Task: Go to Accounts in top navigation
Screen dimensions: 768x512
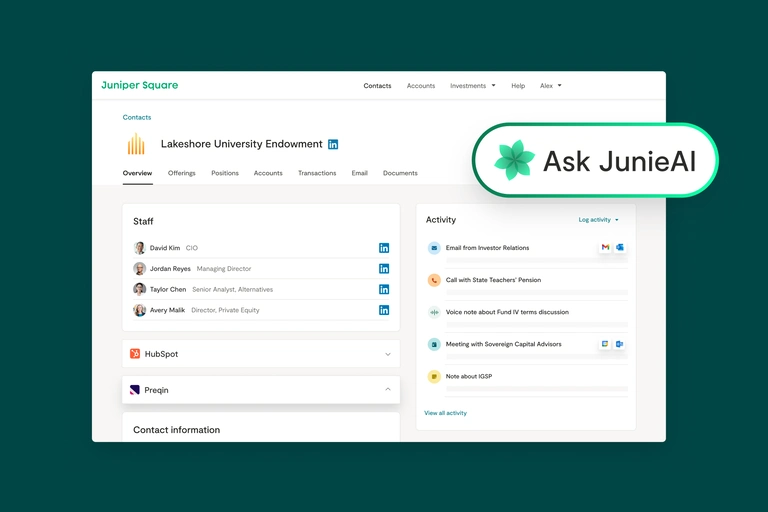Action: 421,86
